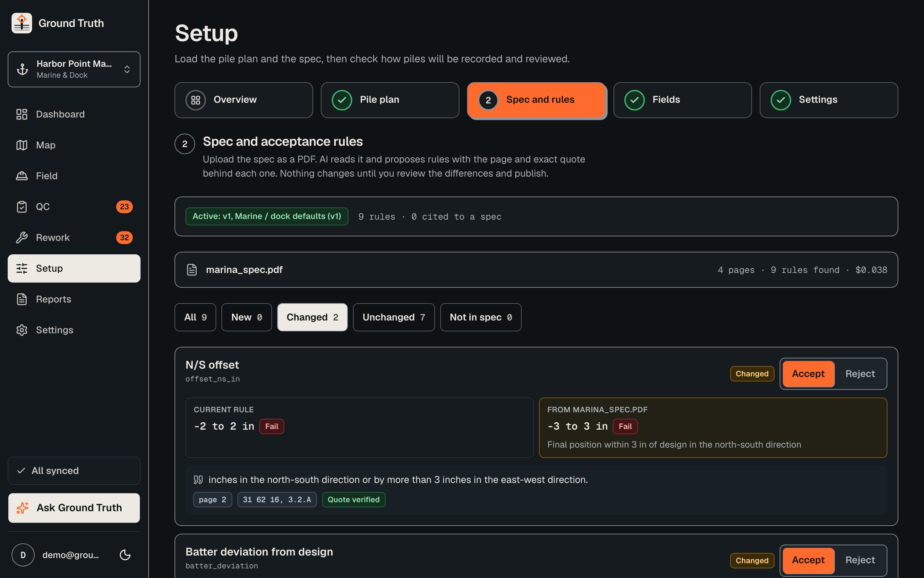Click the Settings step checkmark icon
The width and height of the screenshot is (924, 578).
(781, 100)
